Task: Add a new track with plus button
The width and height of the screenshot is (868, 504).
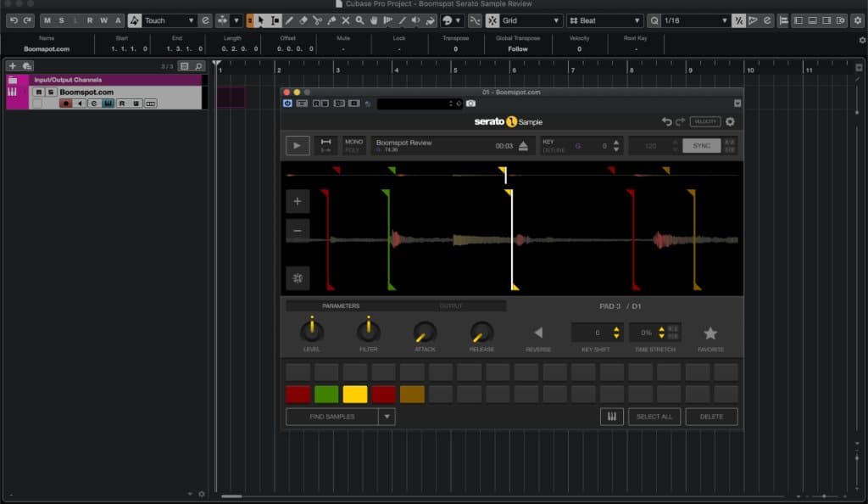Action: coord(12,66)
